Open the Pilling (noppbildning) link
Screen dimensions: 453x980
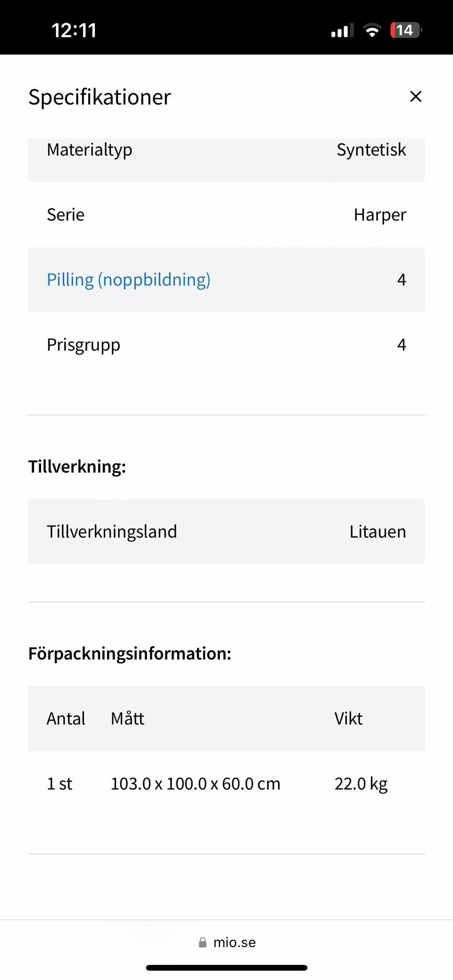click(128, 280)
